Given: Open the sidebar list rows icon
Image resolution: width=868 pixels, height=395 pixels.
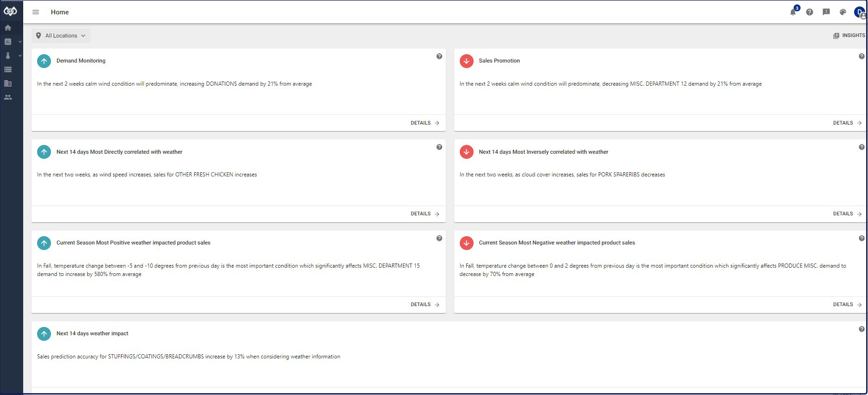Looking at the screenshot, I should point(8,69).
